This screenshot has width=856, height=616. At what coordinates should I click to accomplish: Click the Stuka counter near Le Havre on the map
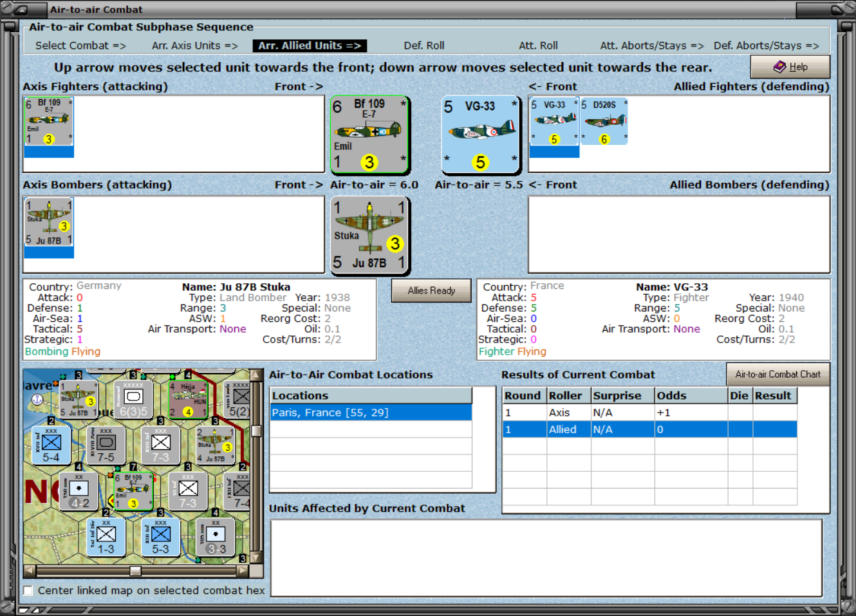click(x=78, y=399)
